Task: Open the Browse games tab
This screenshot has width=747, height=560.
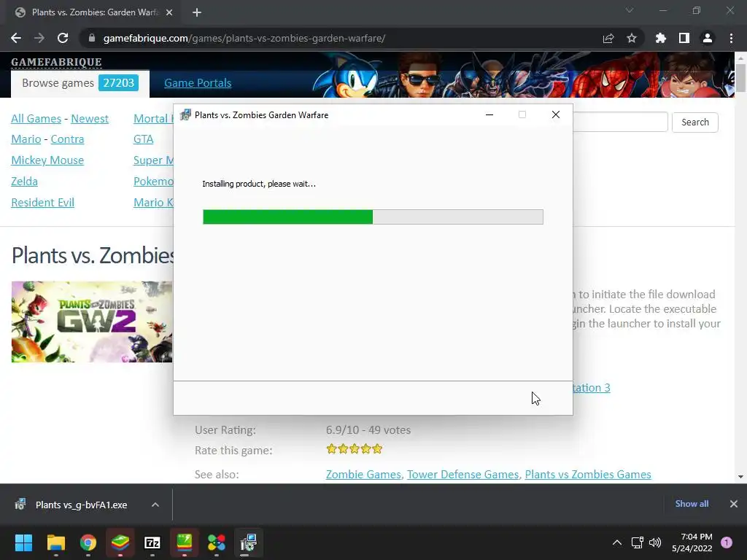Action: click(x=80, y=83)
